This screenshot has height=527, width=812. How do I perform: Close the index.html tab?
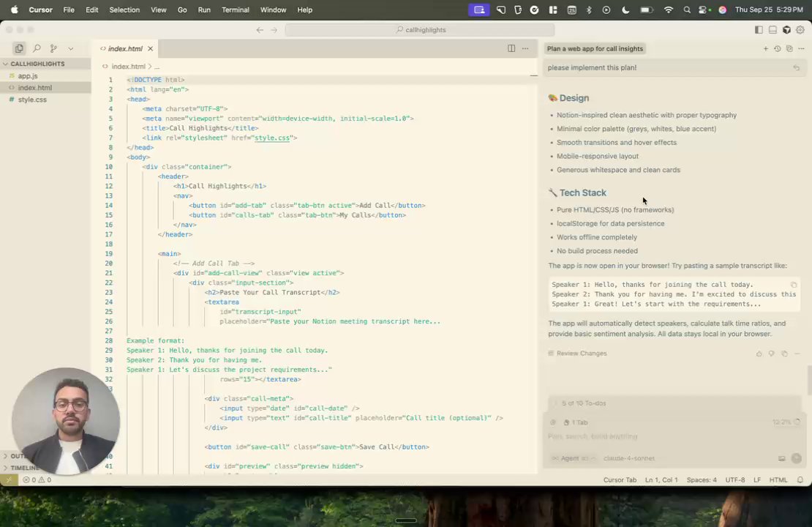(x=150, y=49)
